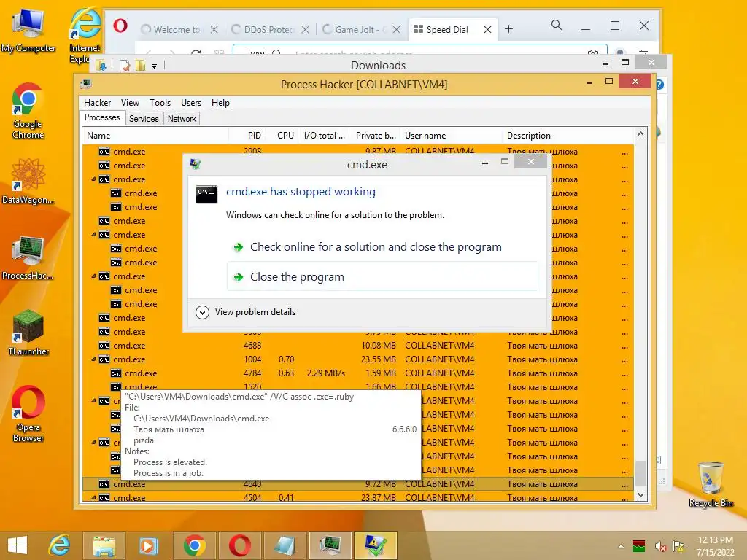Launch Google Chrome desktop shortcut
The image size is (747, 560).
(x=28, y=111)
